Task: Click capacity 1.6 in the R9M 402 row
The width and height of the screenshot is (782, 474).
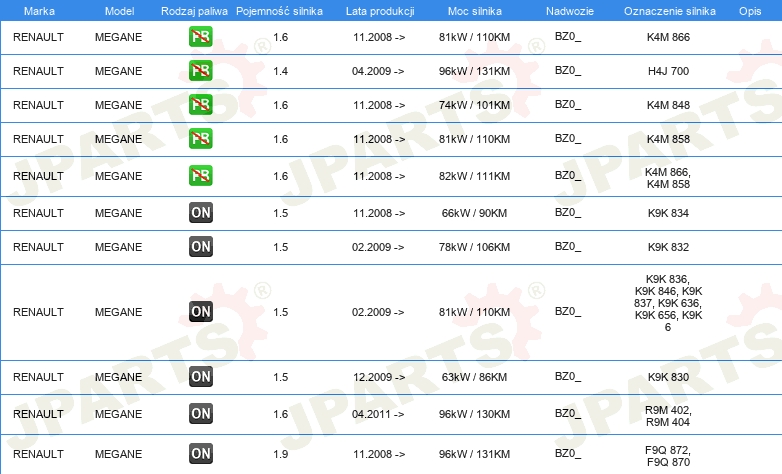Action: [x=281, y=414]
